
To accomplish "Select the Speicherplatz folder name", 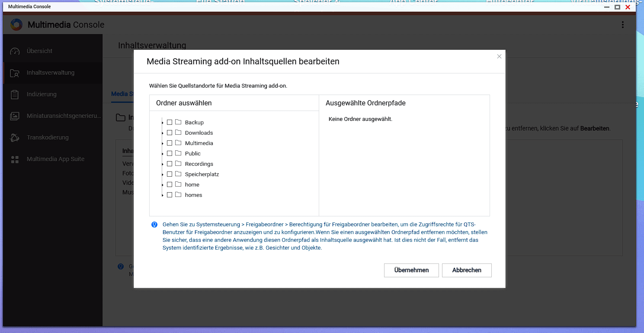I will click(202, 174).
